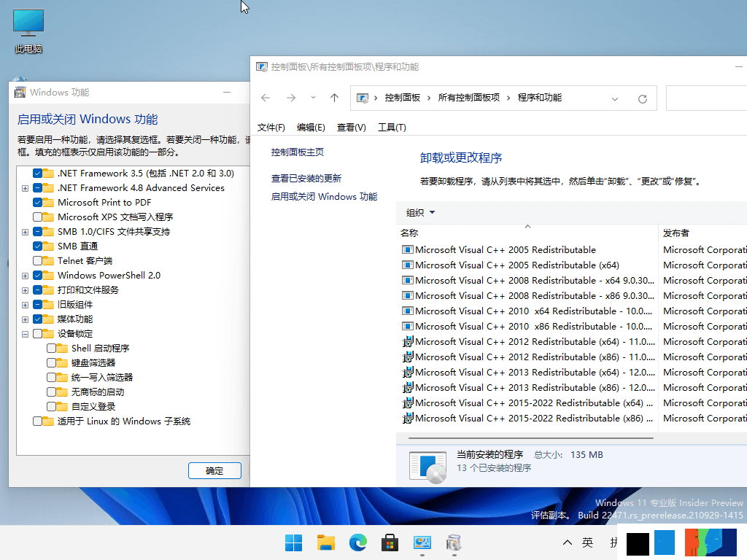Expand SMB 1.0/CIFS 文件共享支持 node

(26, 232)
